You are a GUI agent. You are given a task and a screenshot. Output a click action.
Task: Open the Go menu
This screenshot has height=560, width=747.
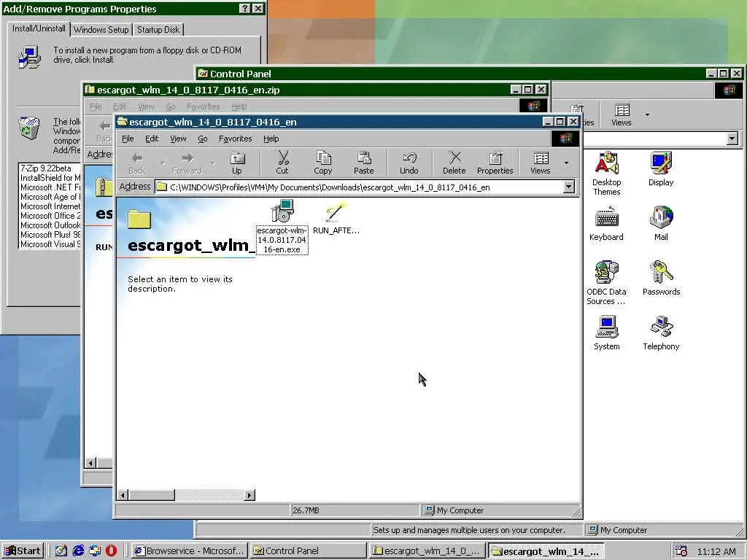(203, 139)
